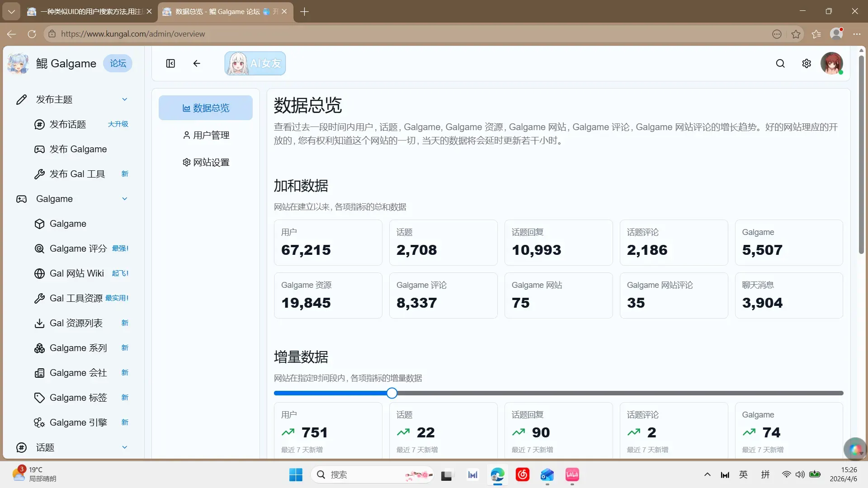
Task: Open Galgame 评分 in sidebar
Action: (x=81, y=249)
